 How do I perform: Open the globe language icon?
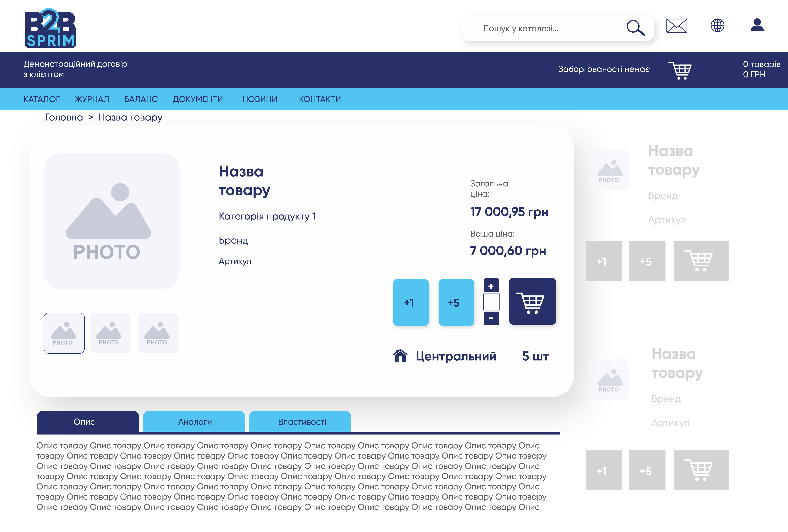pyautogui.click(x=717, y=25)
